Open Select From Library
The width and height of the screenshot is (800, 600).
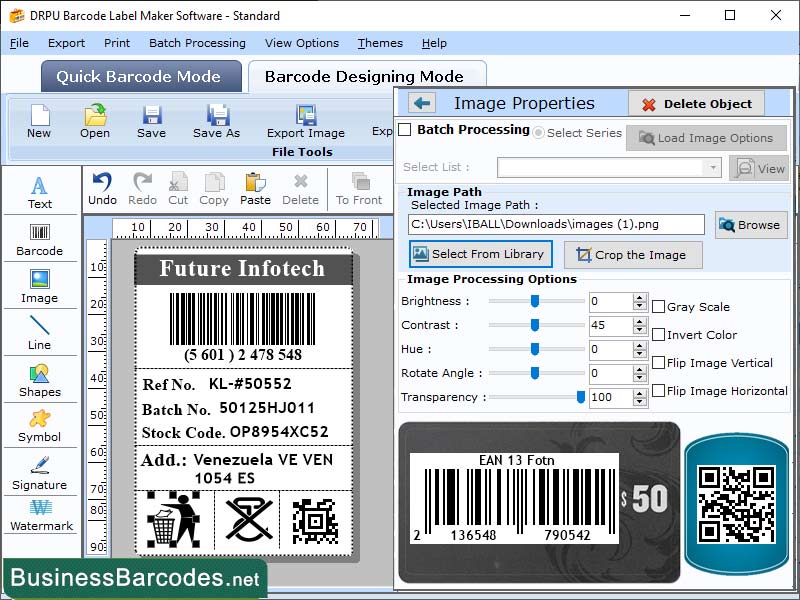[x=480, y=254]
